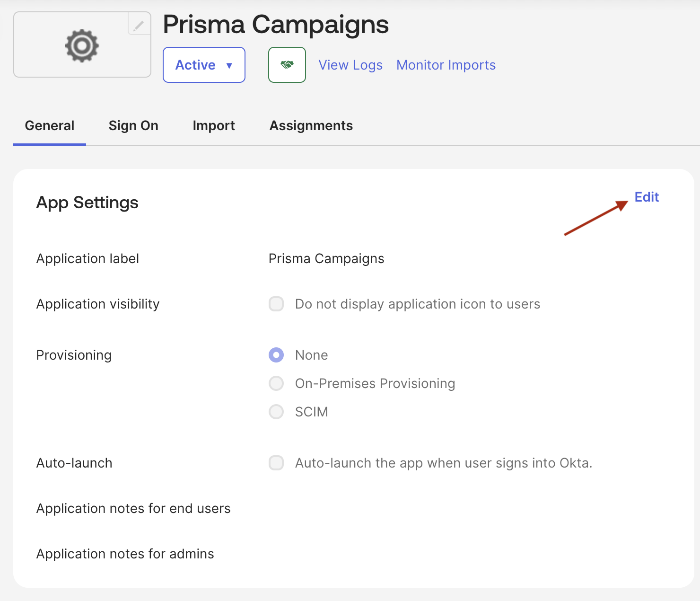Select the General tab
This screenshot has height=601, width=700.
[x=49, y=125]
